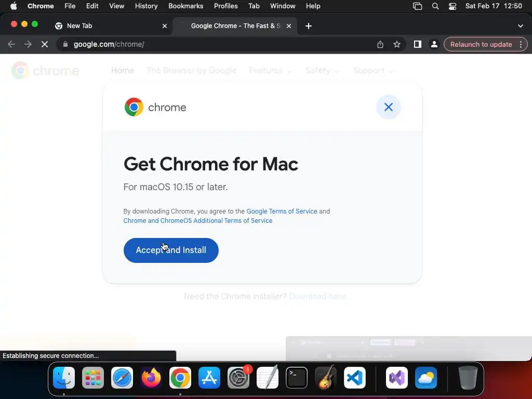Click Home in the faded page navigation
The image size is (532, 399).
[123, 71]
